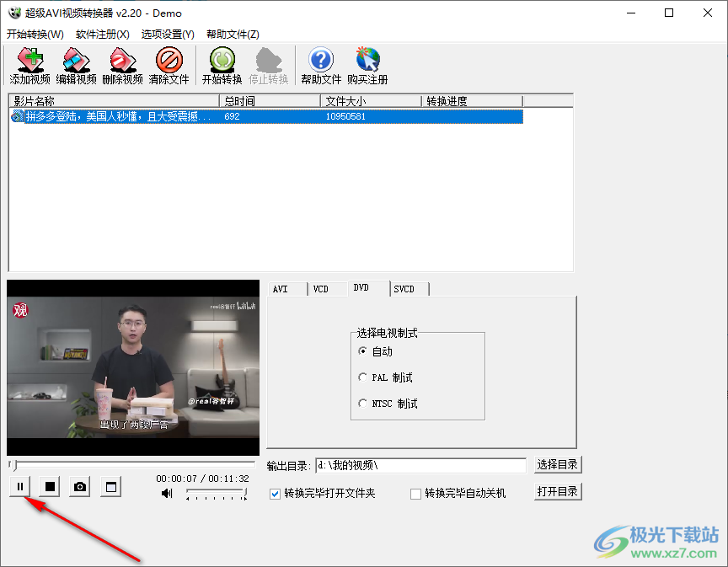The image size is (728, 567).
Task: Click the 删除视频 delete video icon
Action: click(x=122, y=66)
